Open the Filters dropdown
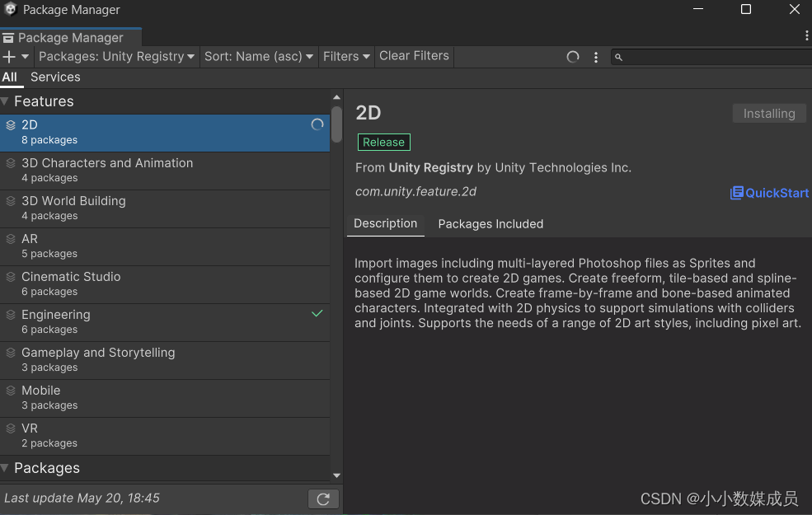812x515 pixels. pos(346,56)
